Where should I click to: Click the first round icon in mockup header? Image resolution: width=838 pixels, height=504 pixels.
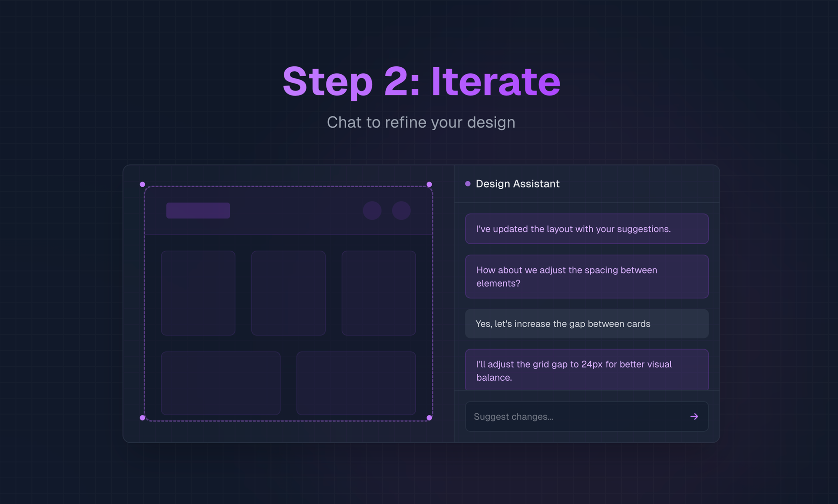[372, 211]
